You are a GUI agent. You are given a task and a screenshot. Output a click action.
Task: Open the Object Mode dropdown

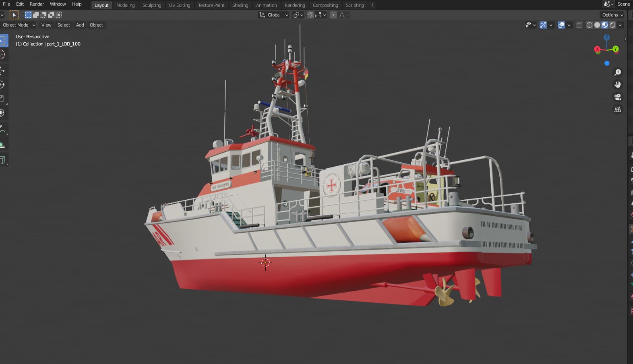(x=19, y=25)
